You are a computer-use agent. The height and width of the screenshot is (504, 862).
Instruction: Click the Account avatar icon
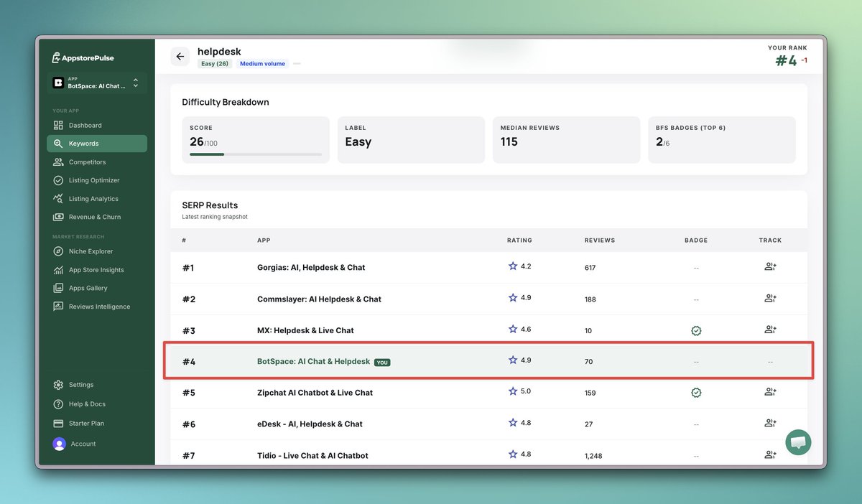pos(59,444)
